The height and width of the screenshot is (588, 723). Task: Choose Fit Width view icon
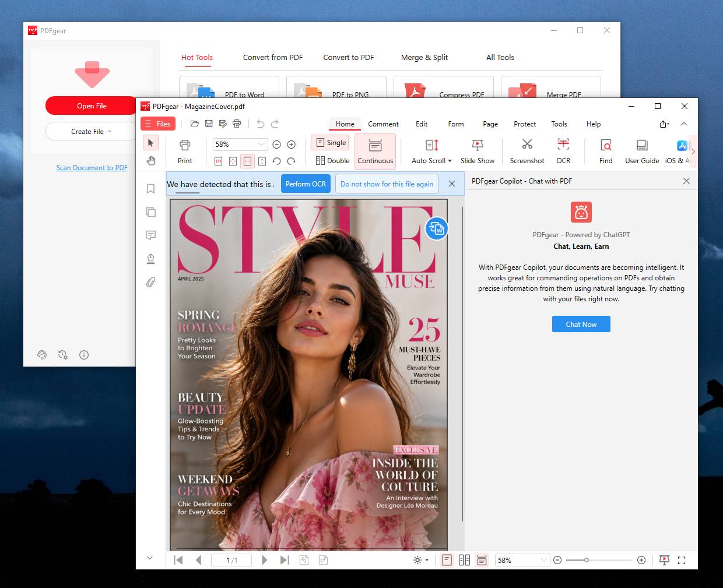[x=247, y=161]
